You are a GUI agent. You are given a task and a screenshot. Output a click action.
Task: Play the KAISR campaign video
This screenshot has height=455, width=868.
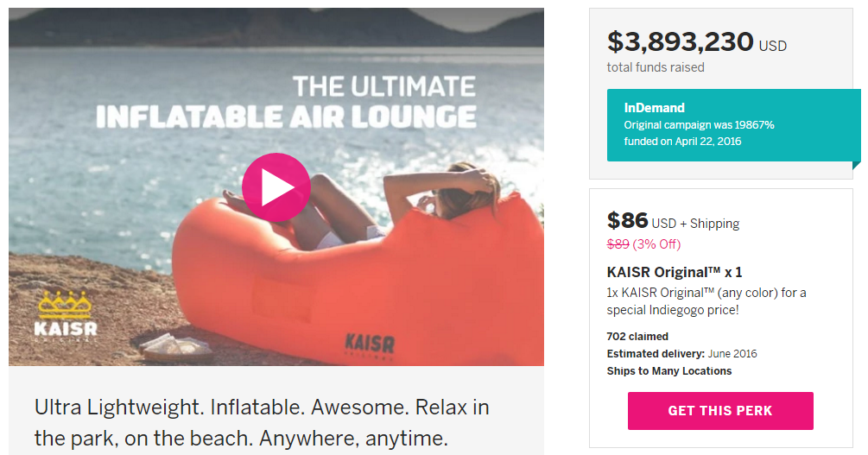coord(276,186)
